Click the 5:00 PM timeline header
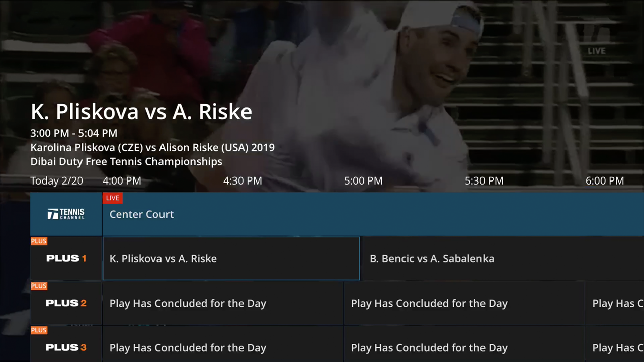The image size is (644, 362). tap(363, 180)
